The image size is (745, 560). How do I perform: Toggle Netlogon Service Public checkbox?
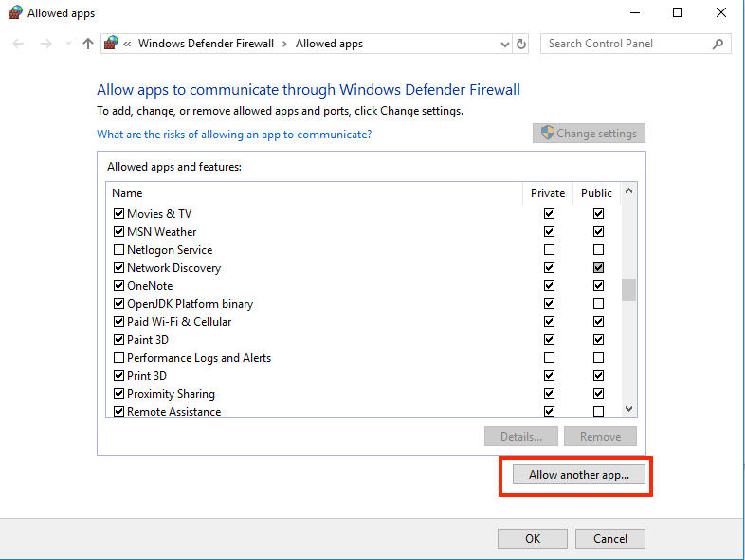click(599, 250)
